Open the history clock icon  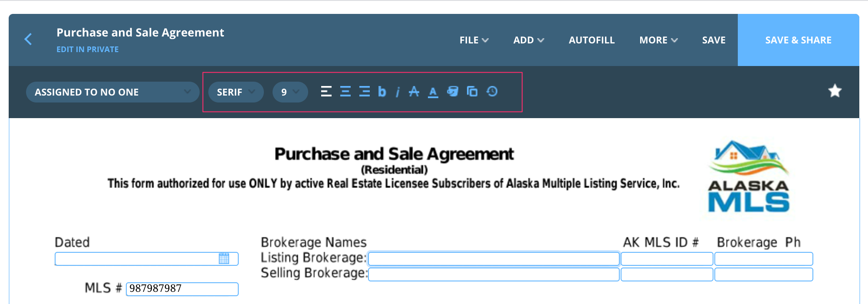(492, 92)
